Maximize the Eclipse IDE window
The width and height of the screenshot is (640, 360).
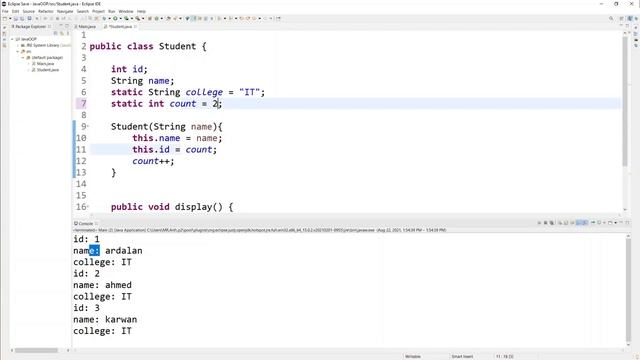pos(616,4)
